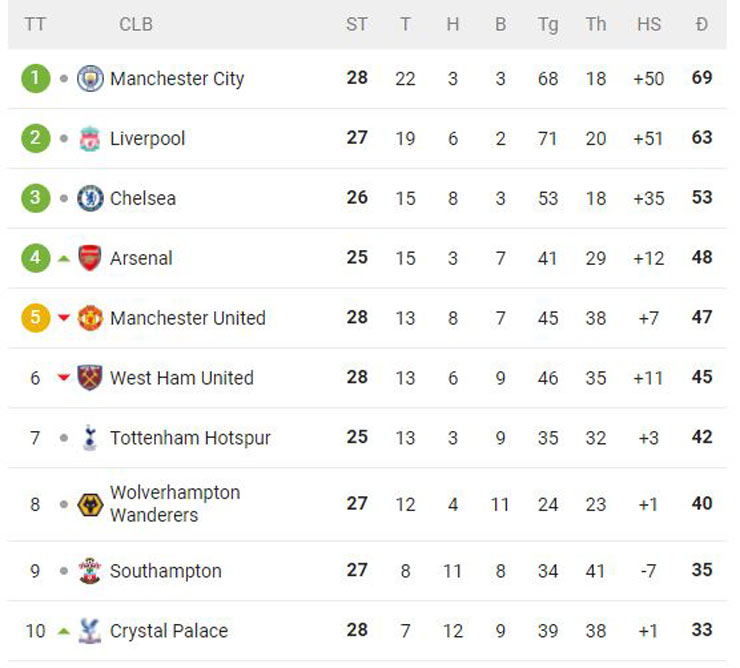
Task: Open the Manchester City team link
Action: (177, 79)
